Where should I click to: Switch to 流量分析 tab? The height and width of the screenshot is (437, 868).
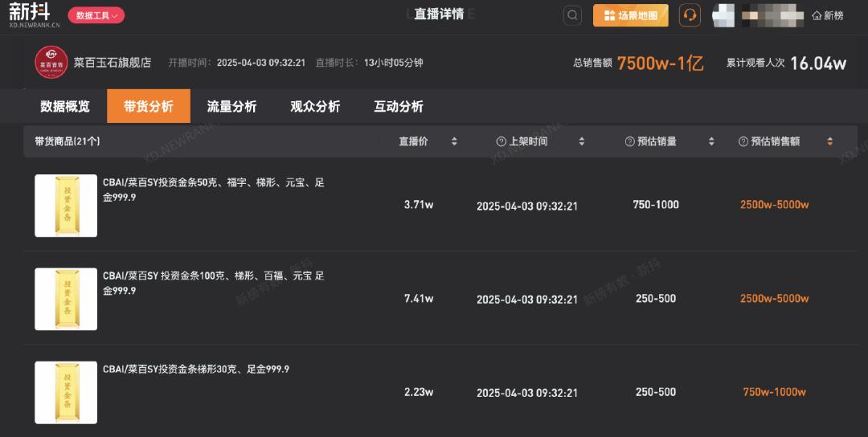pyautogui.click(x=231, y=107)
